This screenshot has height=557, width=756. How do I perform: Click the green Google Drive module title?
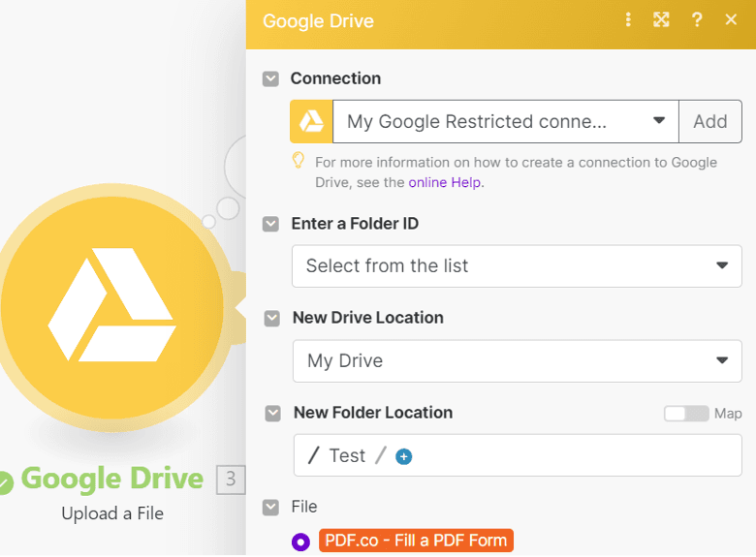click(112, 479)
